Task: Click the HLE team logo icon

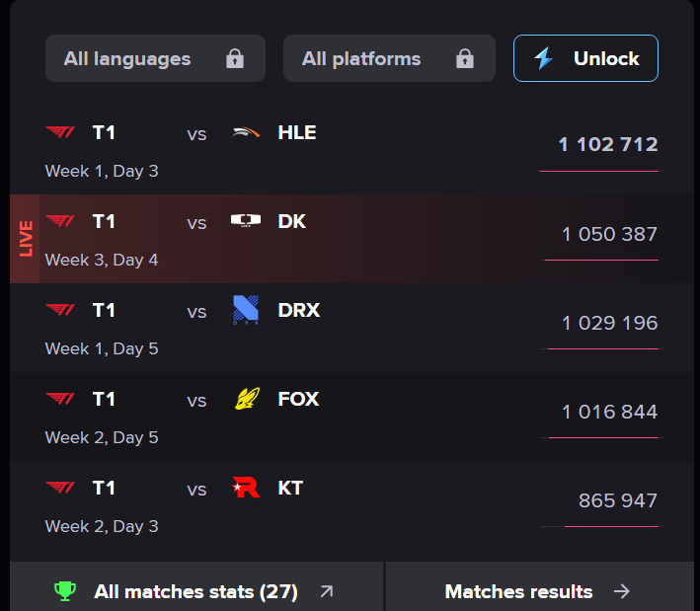Action: tap(245, 132)
